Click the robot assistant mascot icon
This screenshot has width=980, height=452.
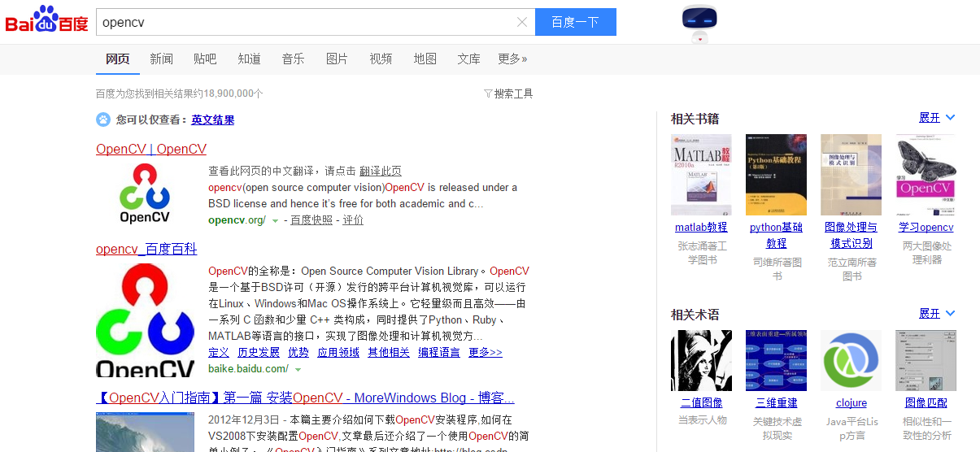tap(699, 23)
